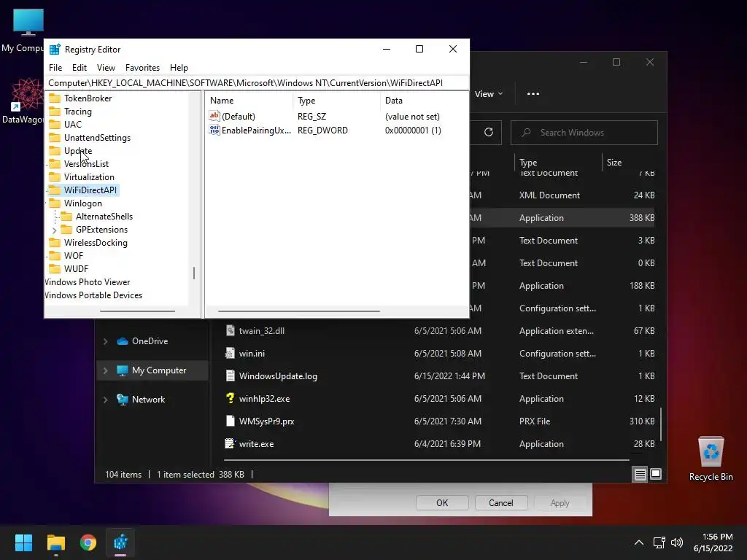Viewport: 747px width, 560px height.
Task: Open the Recycle Bin desktop icon
Action: [x=711, y=458]
